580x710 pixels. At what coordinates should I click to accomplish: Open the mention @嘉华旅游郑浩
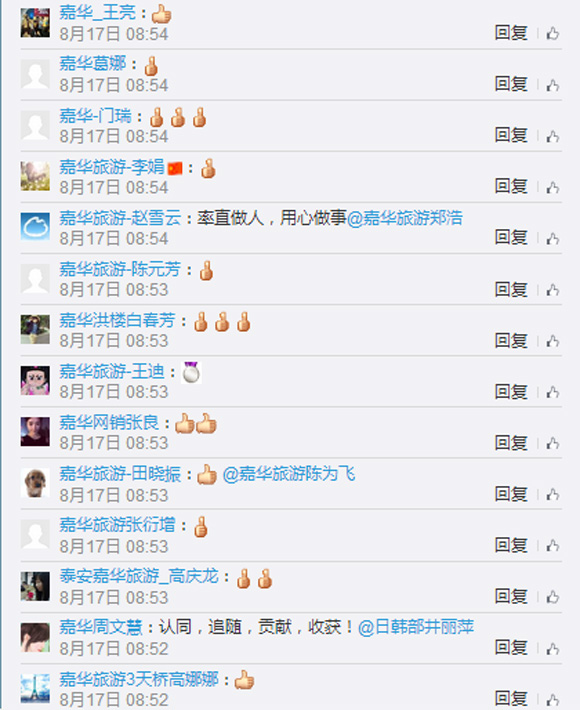pos(405,218)
